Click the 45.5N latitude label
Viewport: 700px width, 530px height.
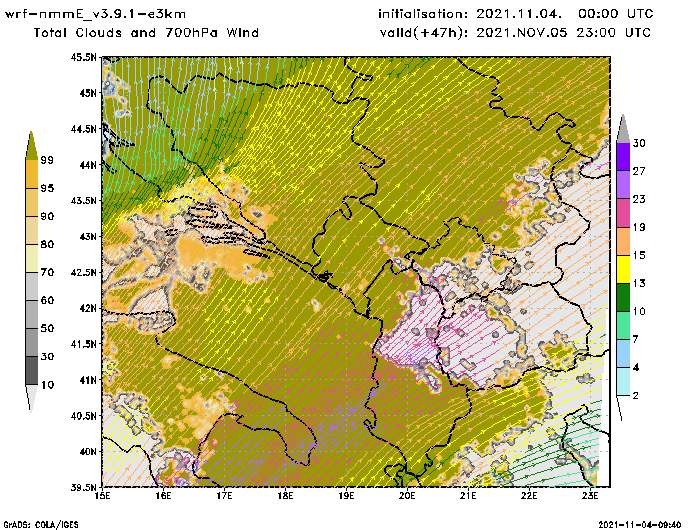point(83,57)
